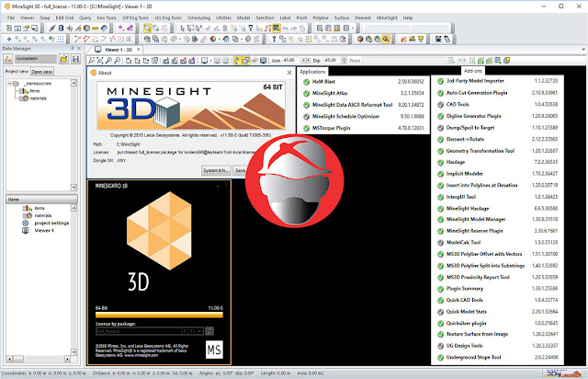Screen dimensions: 588x379
Task: Open the License by package dropdown
Action: pyautogui.click(x=150, y=331)
